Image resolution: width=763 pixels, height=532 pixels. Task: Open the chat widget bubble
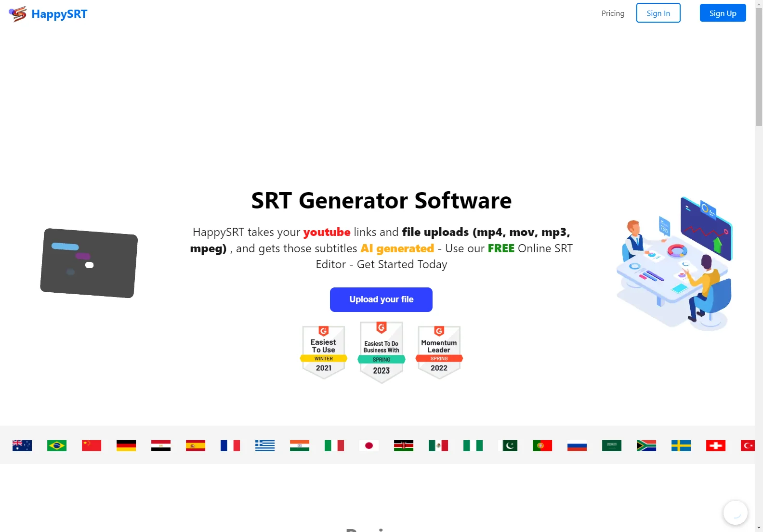point(735,512)
